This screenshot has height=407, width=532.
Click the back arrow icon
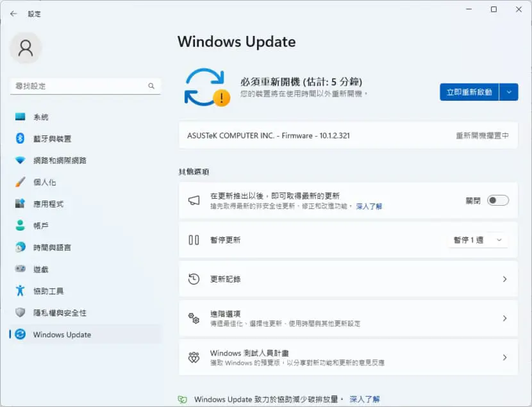(13, 14)
